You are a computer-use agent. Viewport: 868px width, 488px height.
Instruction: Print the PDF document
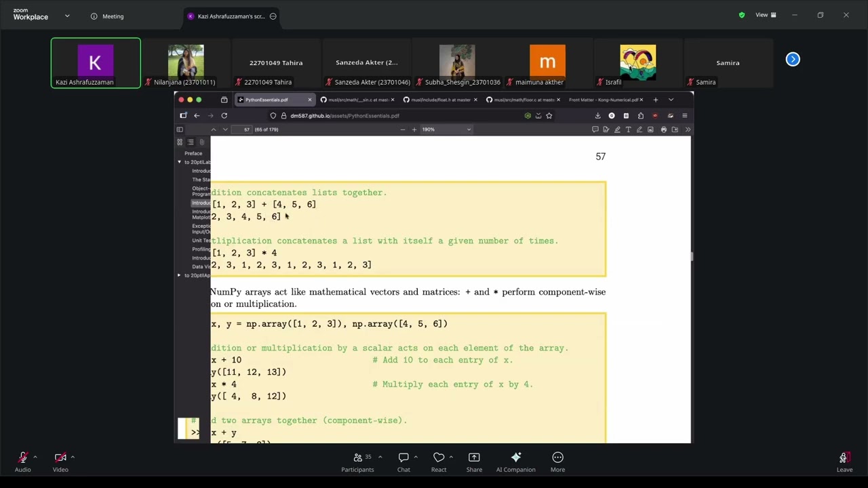click(x=663, y=129)
